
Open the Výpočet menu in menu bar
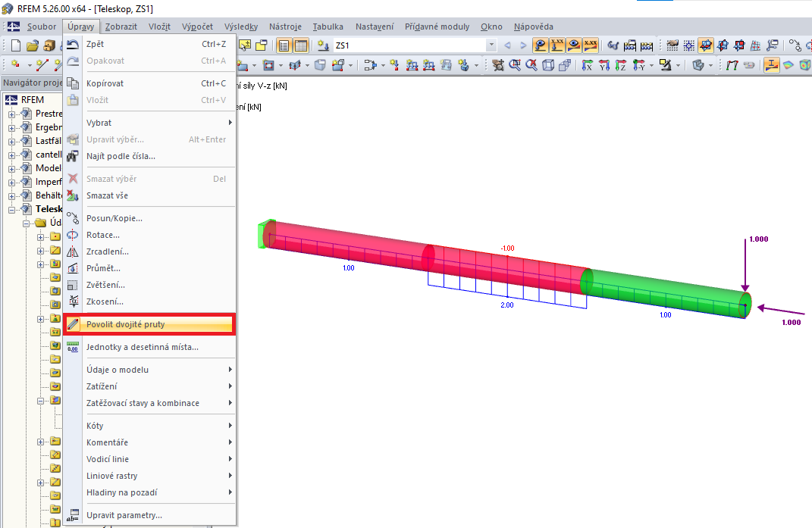coord(197,27)
